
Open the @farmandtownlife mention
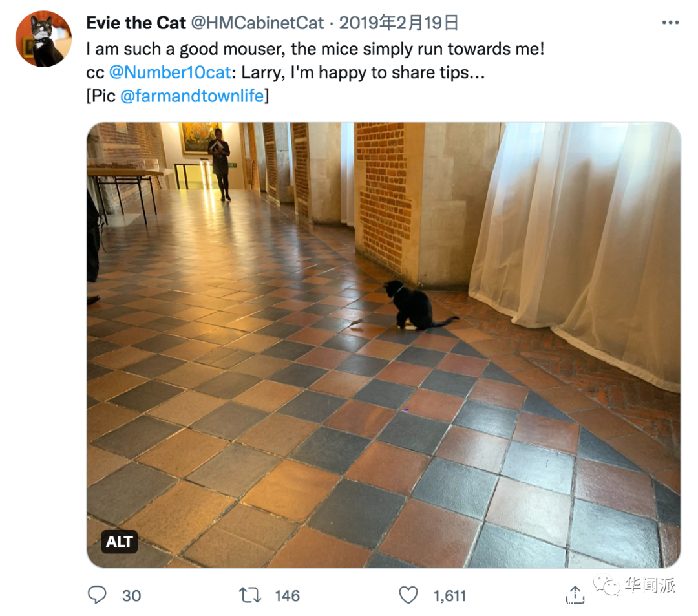coord(193,96)
